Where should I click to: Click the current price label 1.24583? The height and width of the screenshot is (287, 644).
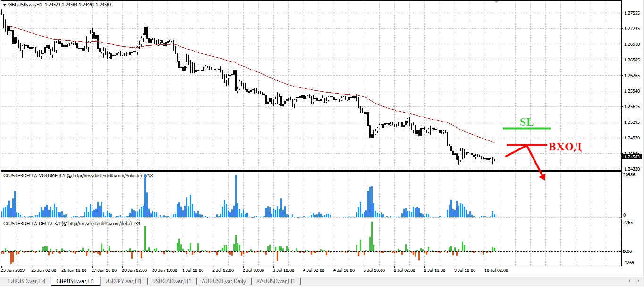pos(632,157)
